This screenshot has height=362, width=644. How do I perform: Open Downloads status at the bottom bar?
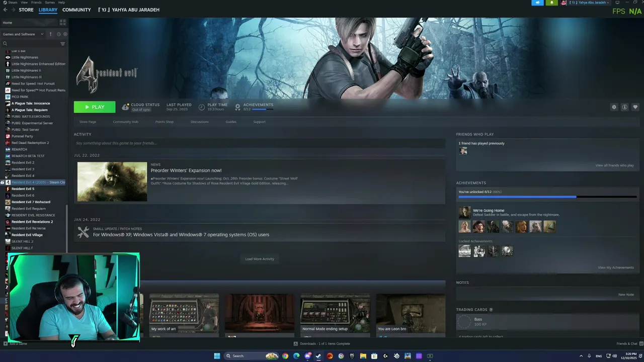pyautogui.click(x=322, y=344)
